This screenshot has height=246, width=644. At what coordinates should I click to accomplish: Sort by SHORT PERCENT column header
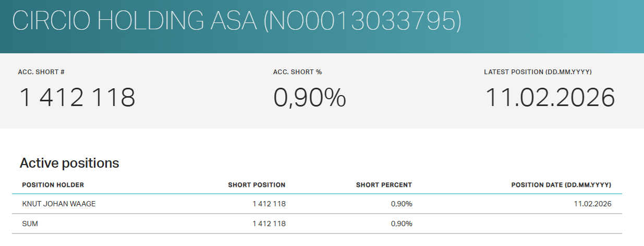[x=384, y=185]
